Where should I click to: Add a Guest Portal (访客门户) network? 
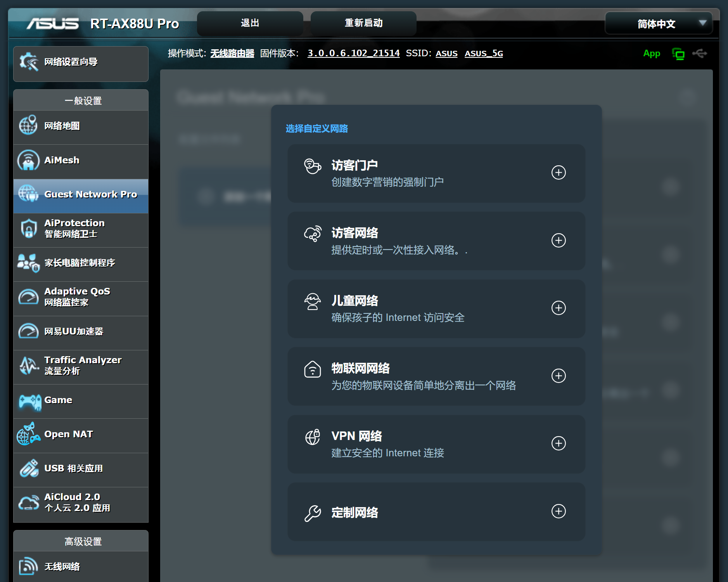(x=559, y=173)
